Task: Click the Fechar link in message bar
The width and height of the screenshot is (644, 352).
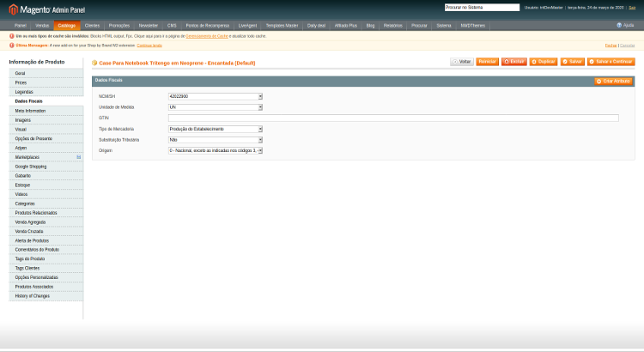Action: (x=611, y=46)
